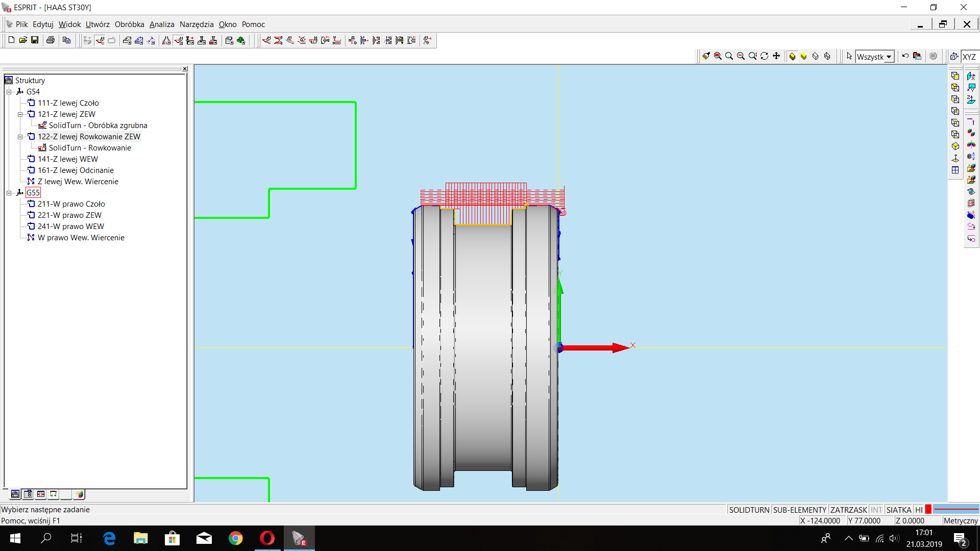Screen dimensions: 980x551
Task: Open the Obróbka menu
Action: tap(129, 24)
